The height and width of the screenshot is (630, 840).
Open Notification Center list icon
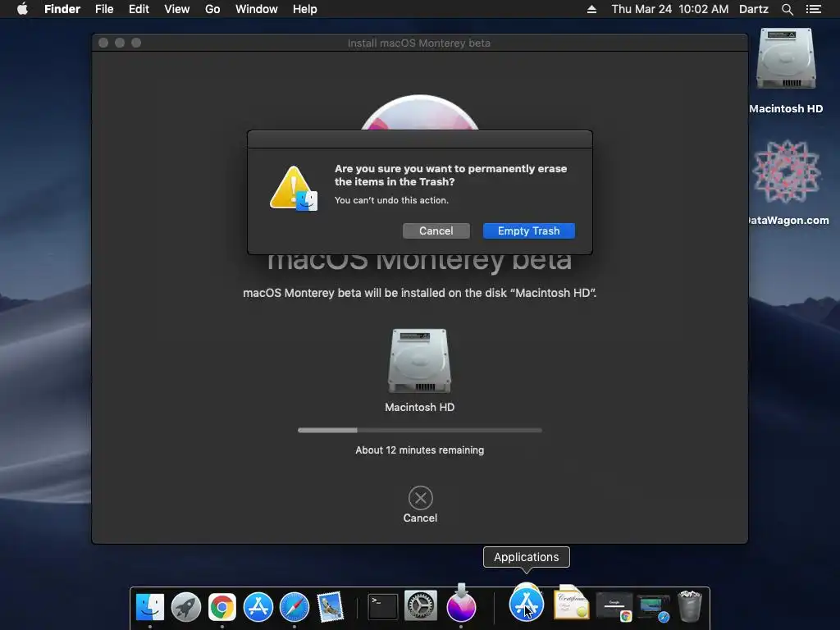tap(813, 9)
